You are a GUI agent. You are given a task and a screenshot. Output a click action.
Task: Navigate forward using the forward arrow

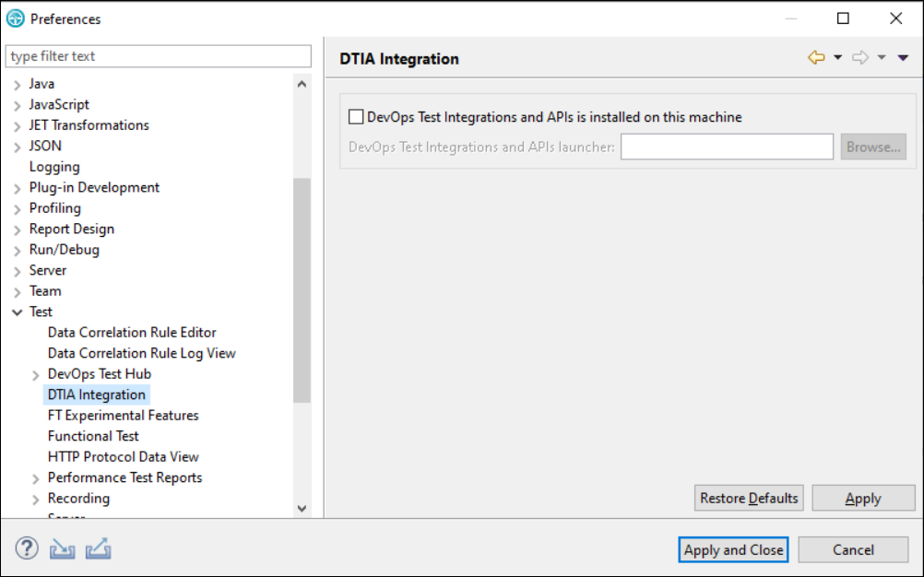pos(859,56)
